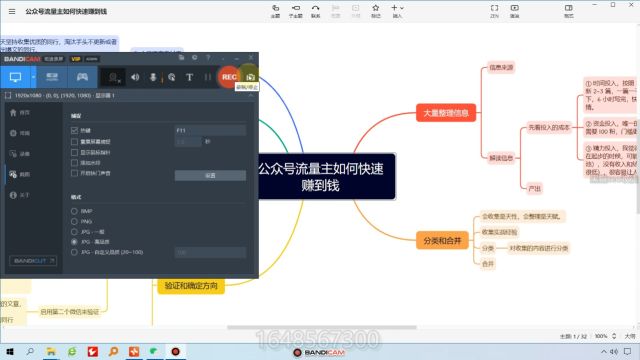
Task: Capture screenshot with camera icon
Action: (250, 77)
